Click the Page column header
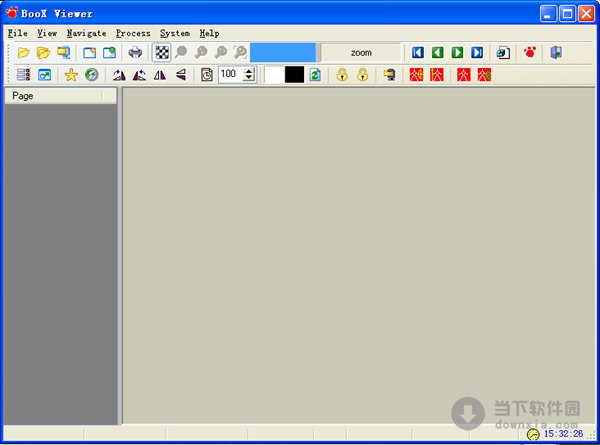The width and height of the screenshot is (600, 445). 52,96
